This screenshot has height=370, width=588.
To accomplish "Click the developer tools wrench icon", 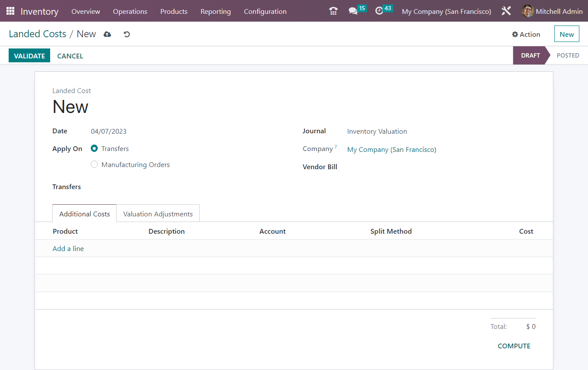I will [x=506, y=11].
